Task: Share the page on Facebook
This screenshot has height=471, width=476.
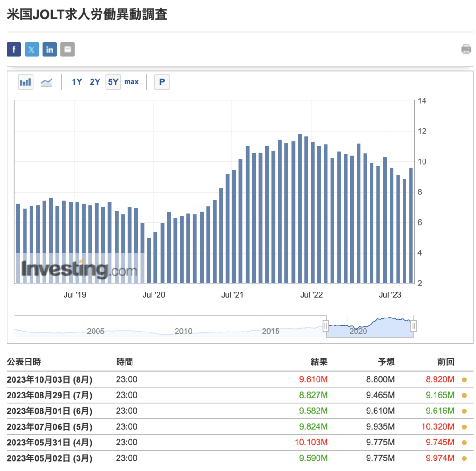Action: click(14, 49)
